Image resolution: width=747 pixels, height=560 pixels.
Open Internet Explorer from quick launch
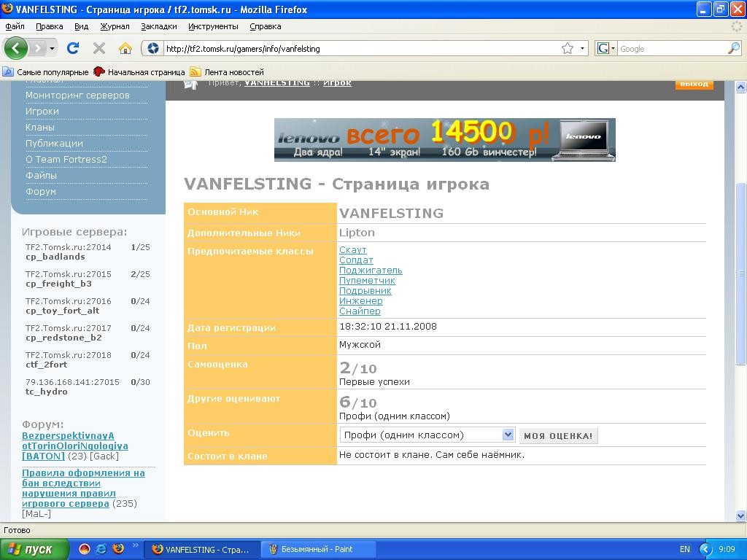tap(101, 549)
